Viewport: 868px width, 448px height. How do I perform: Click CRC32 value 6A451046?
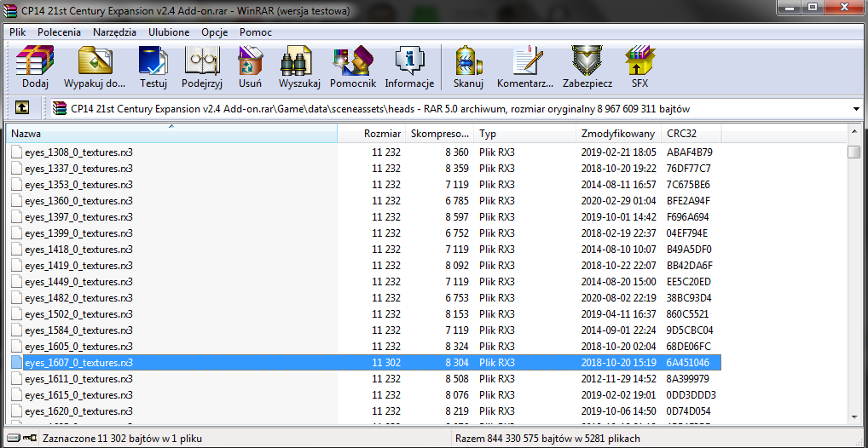click(x=688, y=363)
